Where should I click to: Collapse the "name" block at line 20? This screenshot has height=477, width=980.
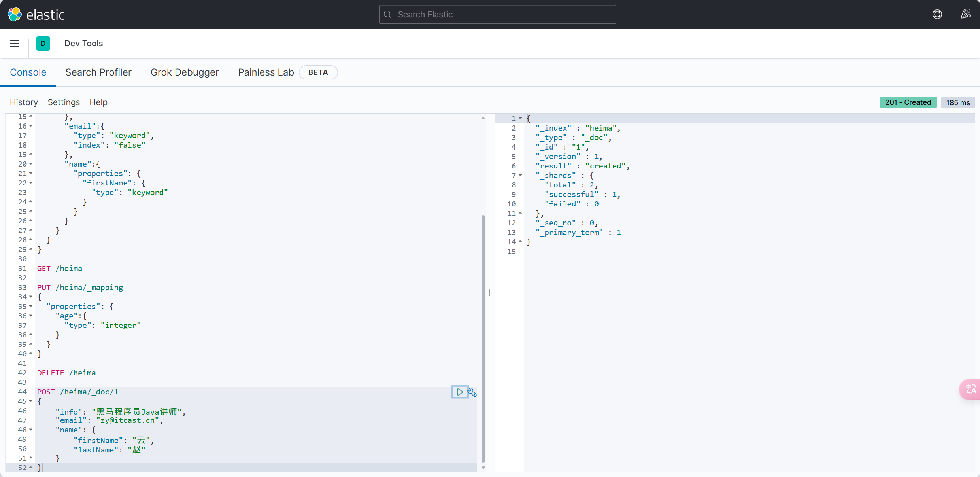coord(31,164)
